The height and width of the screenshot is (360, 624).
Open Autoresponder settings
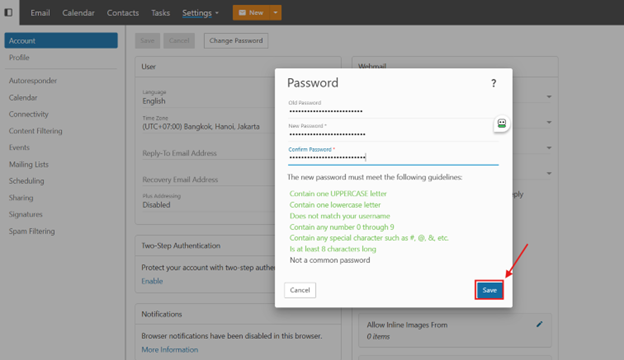(x=33, y=80)
